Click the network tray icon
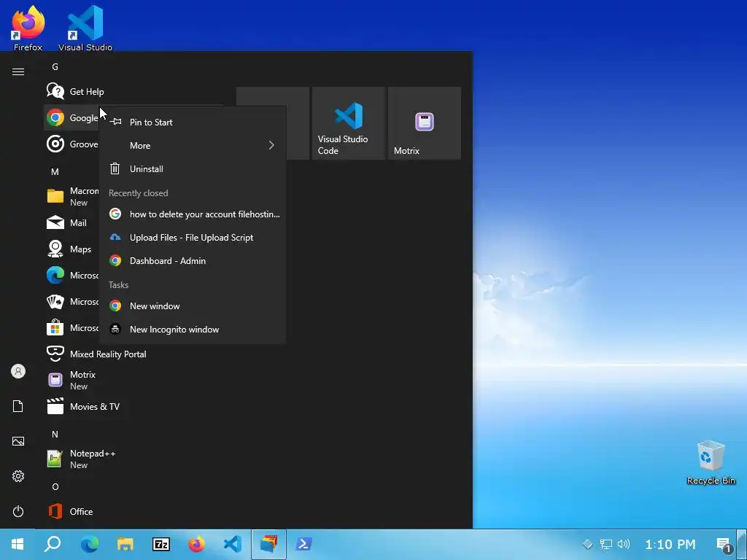 [605, 544]
